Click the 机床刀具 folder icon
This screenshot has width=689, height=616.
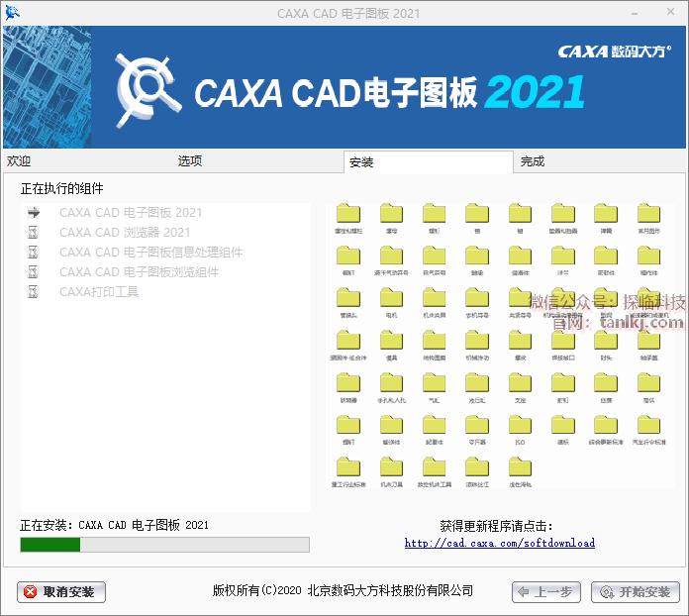click(x=391, y=466)
